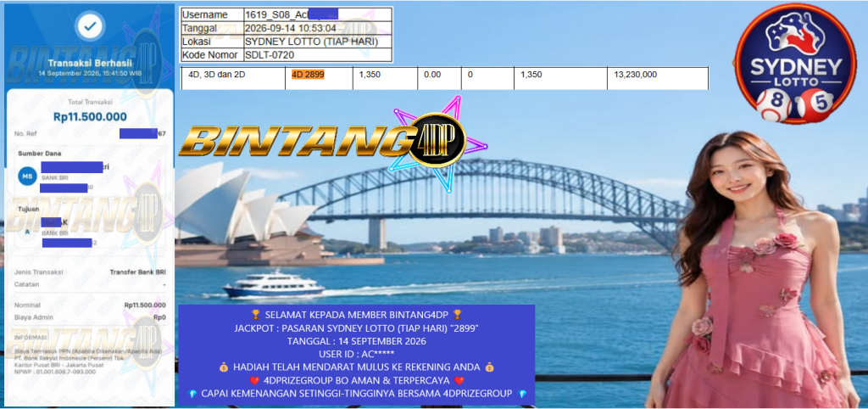This screenshot has height=409, width=868.
Task: Click the A avatar under Tujuan
Action: pyautogui.click(x=26, y=232)
